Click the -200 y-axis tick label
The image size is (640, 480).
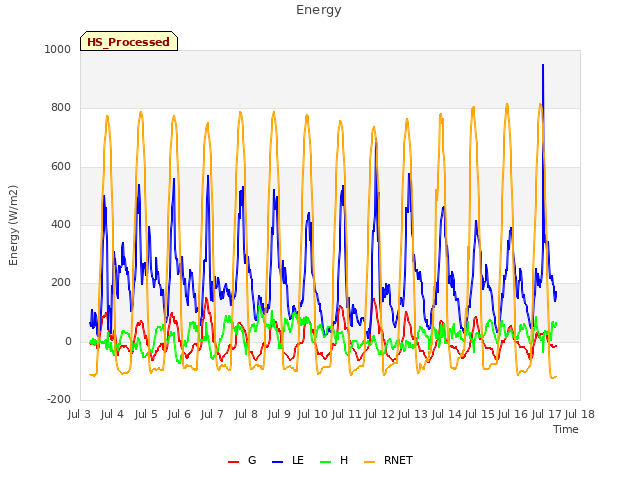tap(59, 399)
